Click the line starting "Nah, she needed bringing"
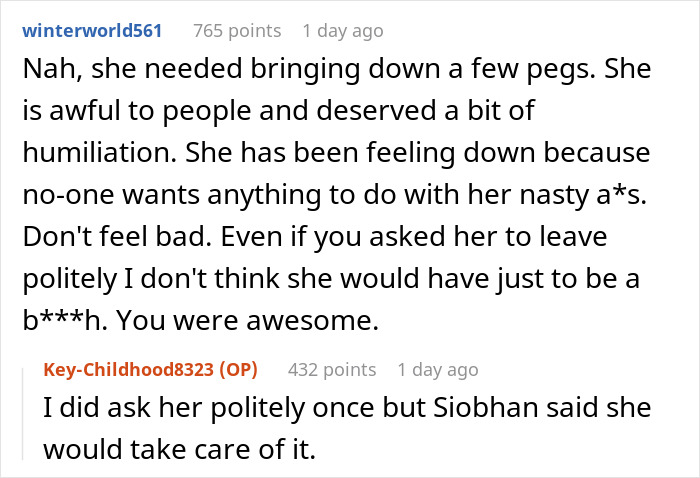The height and width of the screenshot is (478, 700). click(x=337, y=69)
